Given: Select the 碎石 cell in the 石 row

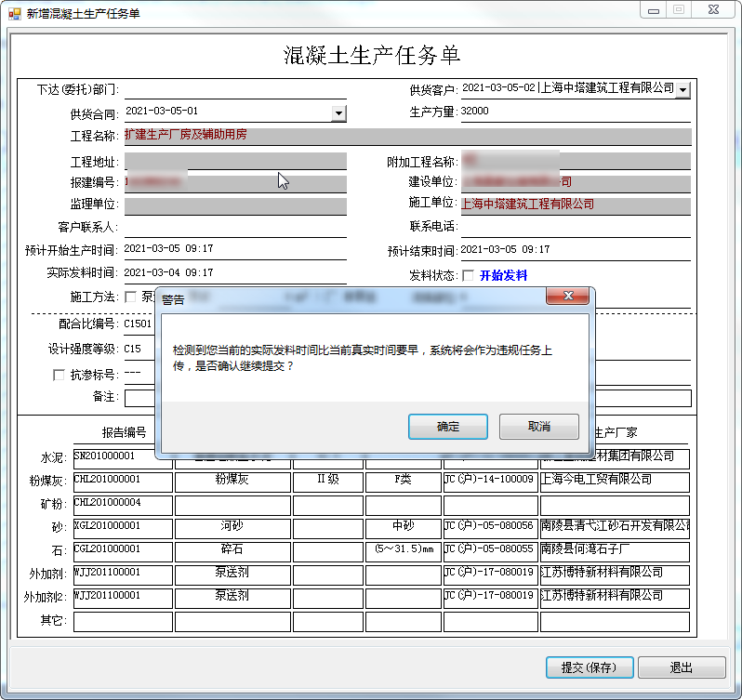Looking at the screenshot, I should 232,549.
